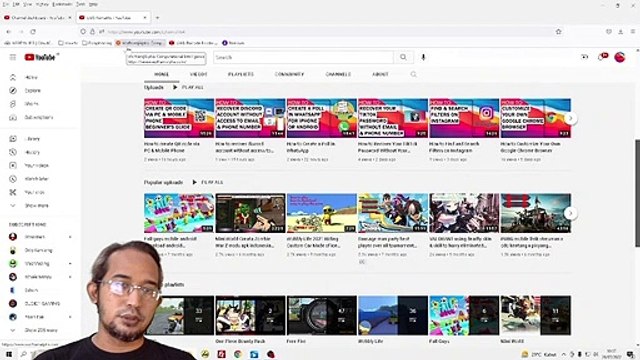This screenshot has width=640, height=360.
Task: Open Fall Guys popular upload thumbnail
Action: click(179, 213)
